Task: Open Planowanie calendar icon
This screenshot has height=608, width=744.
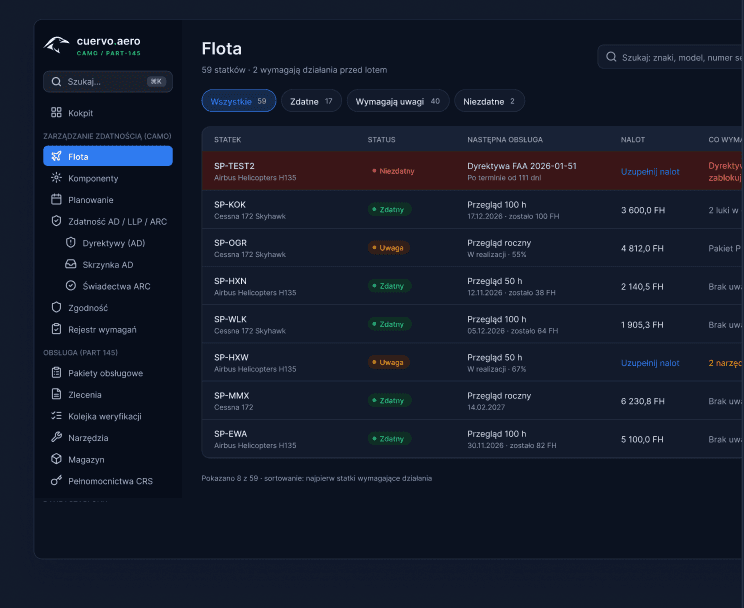Action: tap(56, 199)
